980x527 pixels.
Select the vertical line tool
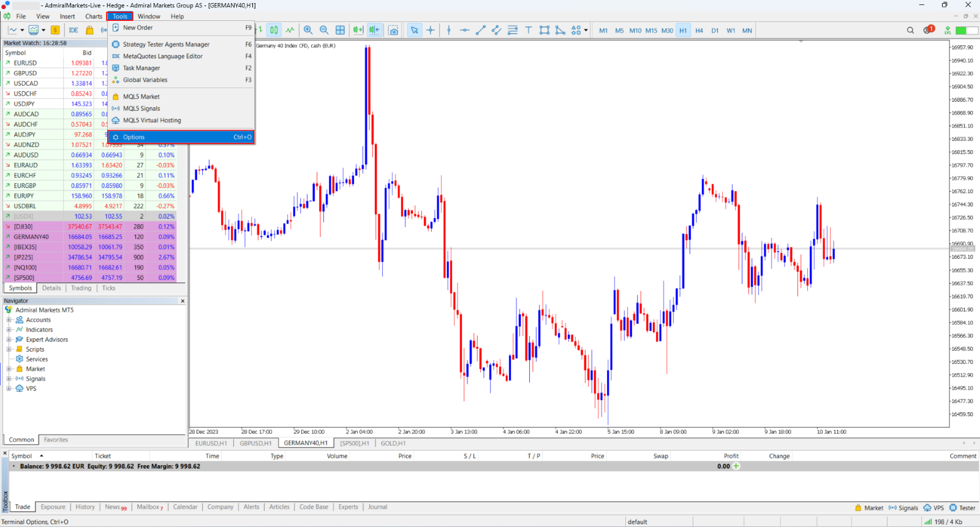tap(449, 30)
